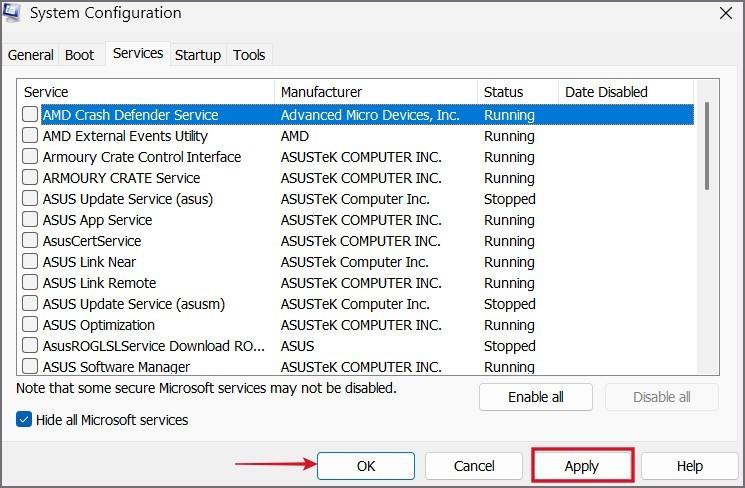The image size is (745, 488).
Task: Enable the ASUS Link Remote checkbox
Action: tap(30, 282)
